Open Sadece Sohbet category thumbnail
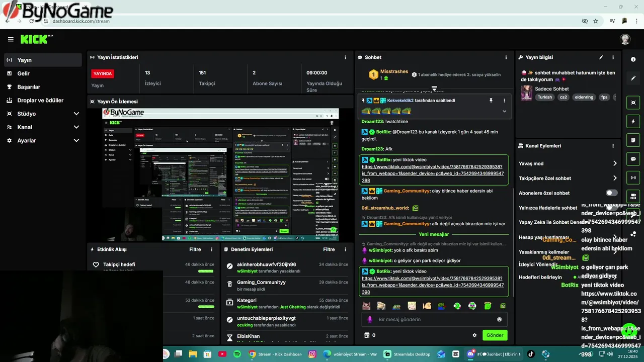The height and width of the screenshot is (362, 644). click(526, 93)
